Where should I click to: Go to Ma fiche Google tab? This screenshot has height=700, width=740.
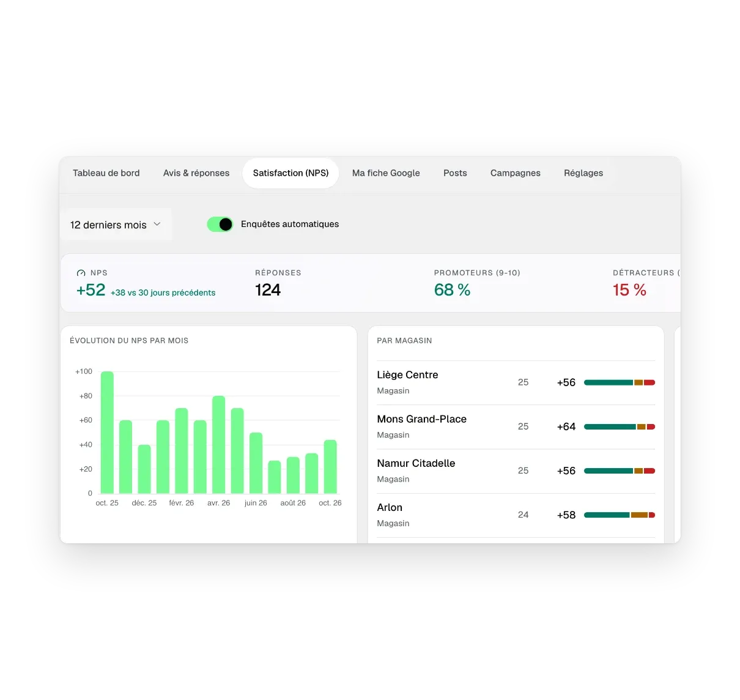386,173
